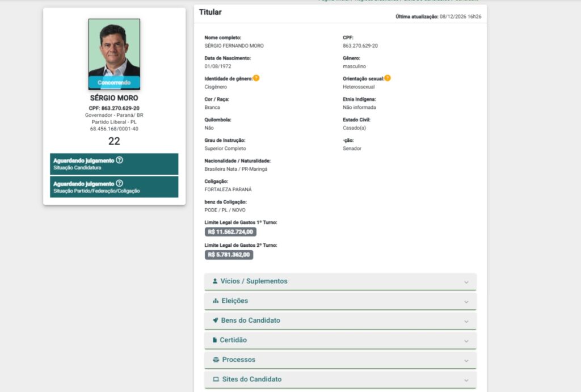This screenshot has height=392, width=581.
Task: Click the Concorrendo badge on photo
Action: point(114,83)
